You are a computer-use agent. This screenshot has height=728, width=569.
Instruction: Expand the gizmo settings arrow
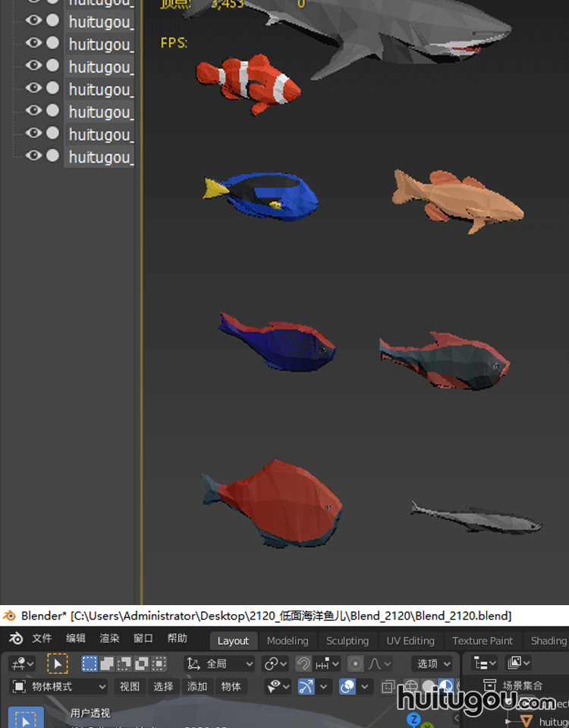[324, 687]
